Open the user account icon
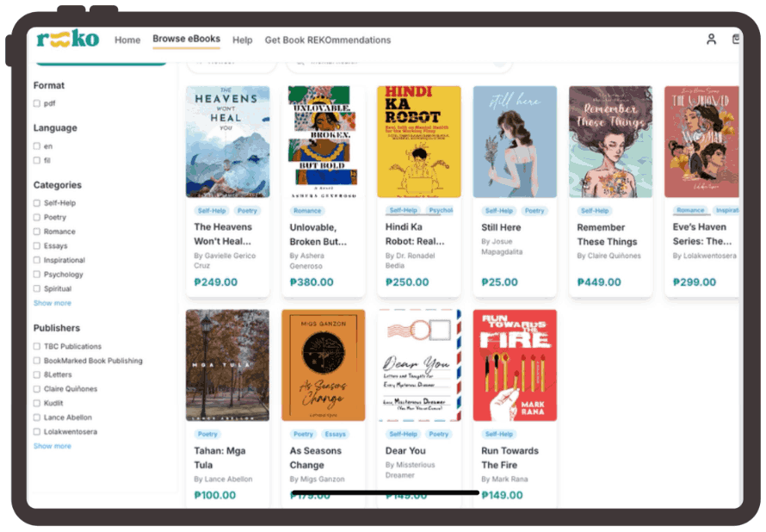 711,39
